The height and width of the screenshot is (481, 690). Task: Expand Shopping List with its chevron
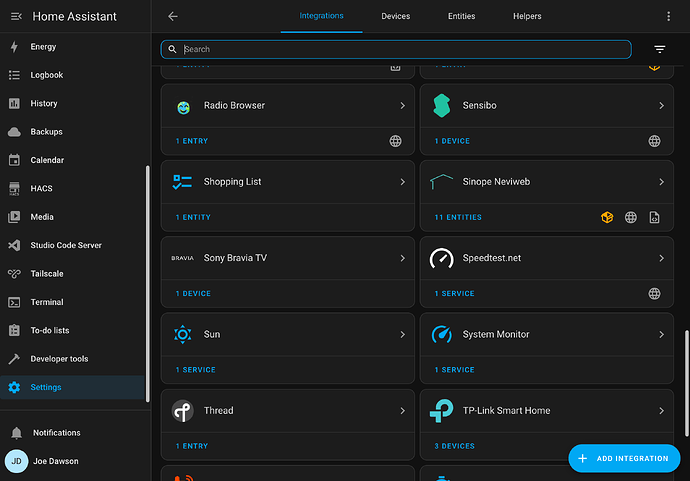(402, 182)
